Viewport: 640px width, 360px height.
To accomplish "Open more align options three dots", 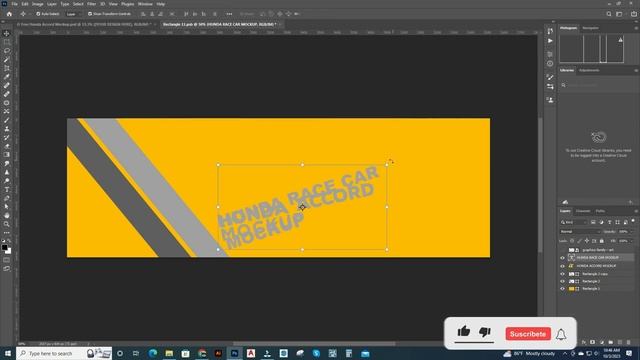I will pos(229,14).
